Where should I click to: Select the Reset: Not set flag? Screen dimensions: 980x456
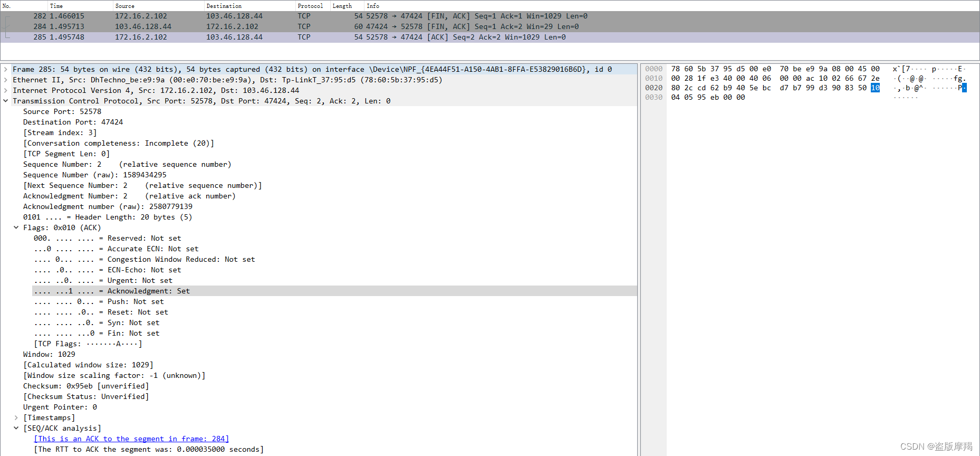101,312
